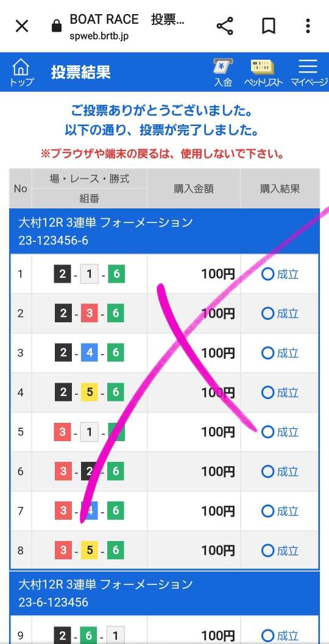Tap the blue 4 boat square in row 3
The width and height of the screenshot is (329, 644).
pyautogui.click(x=89, y=353)
